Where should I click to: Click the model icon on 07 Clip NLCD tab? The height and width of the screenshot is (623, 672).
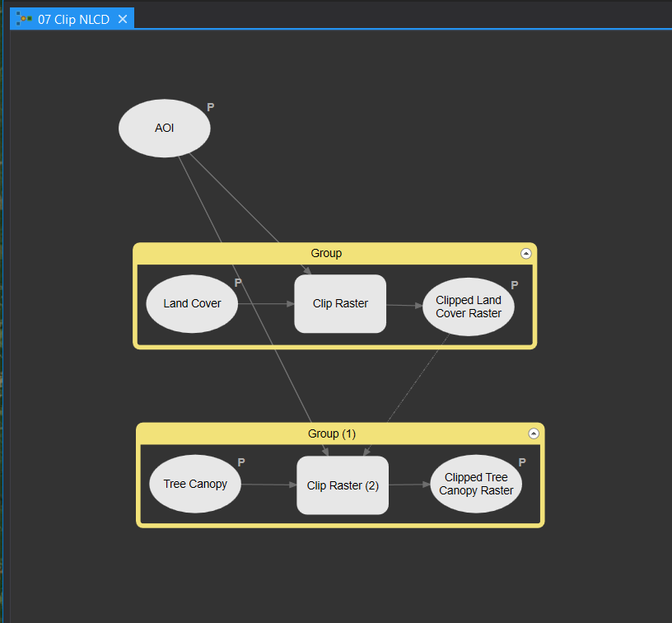coord(24,19)
